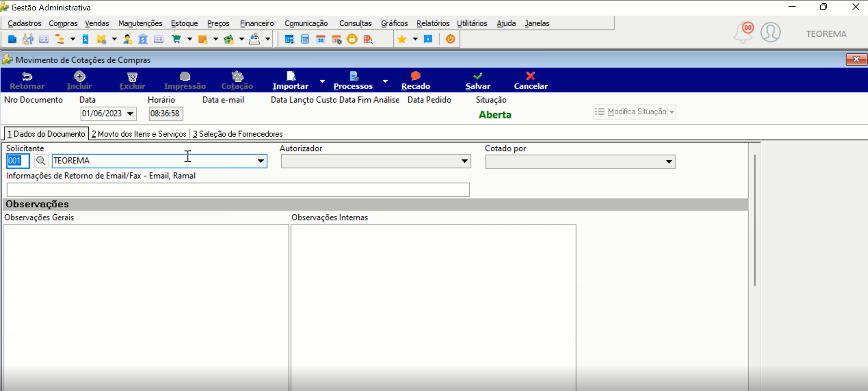Viewport: 868px width, 391px height.
Task: Click the Processos toolbar icon
Action: pyautogui.click(x=354, y=76)
